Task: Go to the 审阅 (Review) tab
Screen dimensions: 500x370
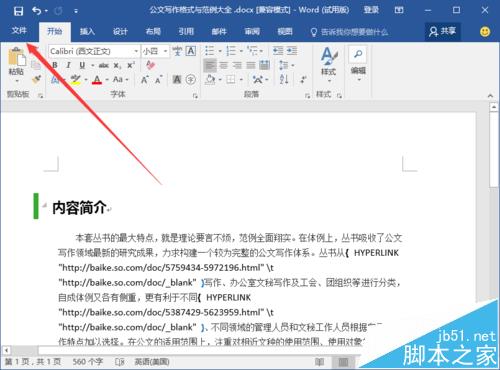Action: (252, 32)
